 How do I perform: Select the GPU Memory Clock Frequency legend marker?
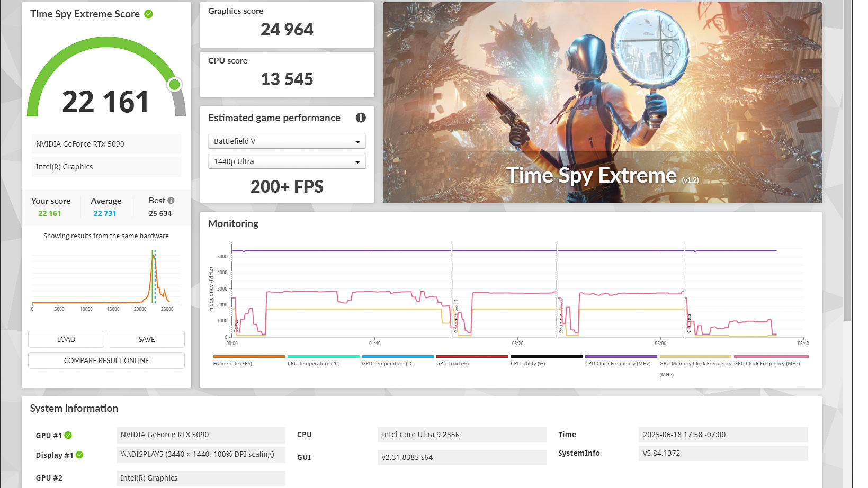point(695,356)
